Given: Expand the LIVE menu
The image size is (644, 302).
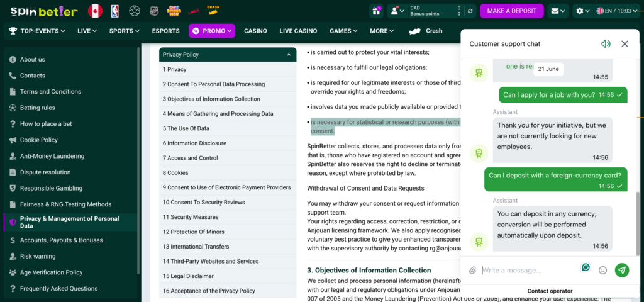Looking at the screenshot, I should click(87, 31).
